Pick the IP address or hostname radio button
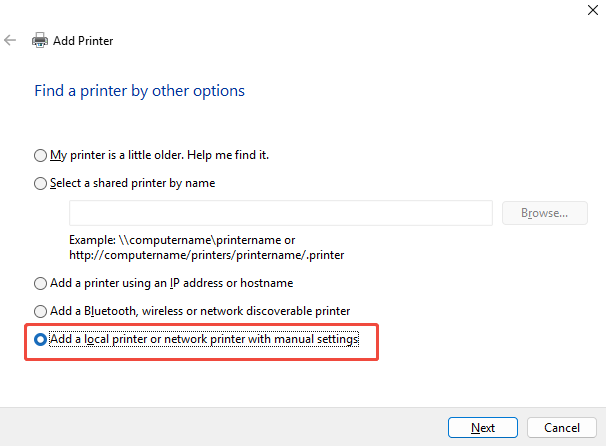This screenshot has height=446, width=606. (x=40, y=283)
